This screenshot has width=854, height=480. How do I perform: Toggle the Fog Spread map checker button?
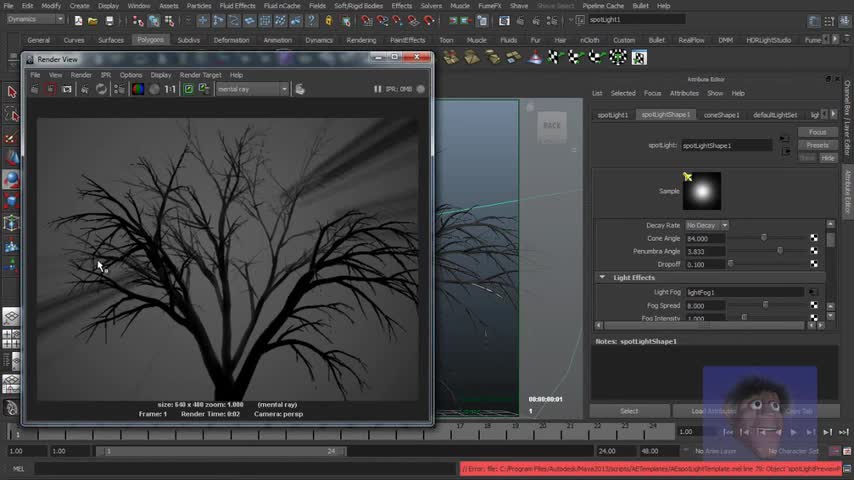click(814, 305)
